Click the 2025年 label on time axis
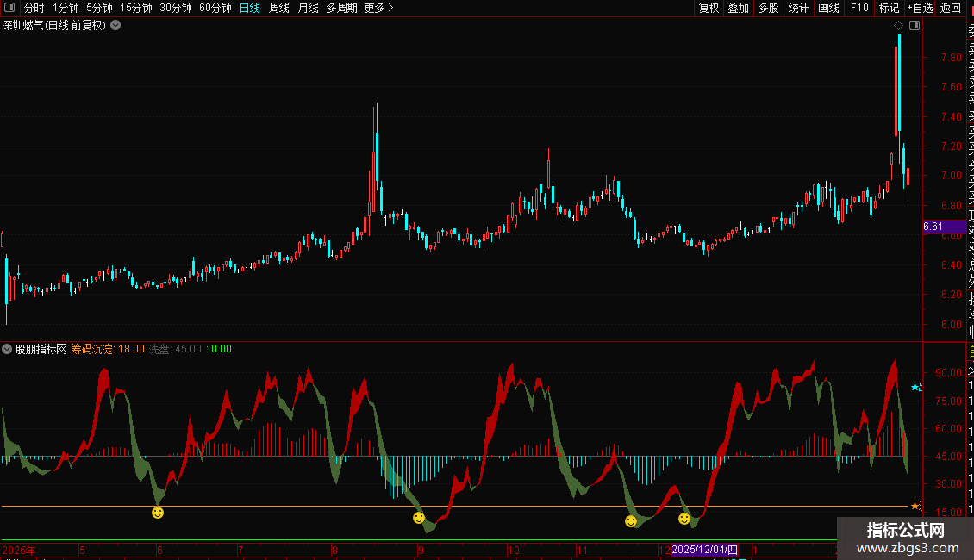974x560 pixels. [x=19, y=550]
